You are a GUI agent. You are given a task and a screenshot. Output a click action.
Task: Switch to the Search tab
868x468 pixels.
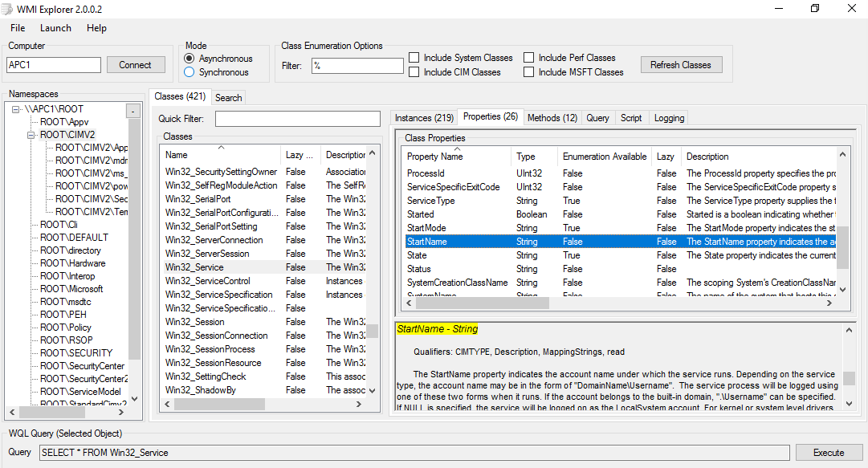(229, 98)
